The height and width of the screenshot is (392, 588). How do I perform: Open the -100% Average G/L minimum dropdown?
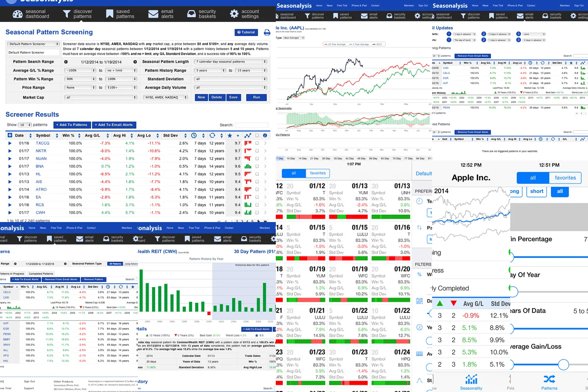[x=80, y=70]
